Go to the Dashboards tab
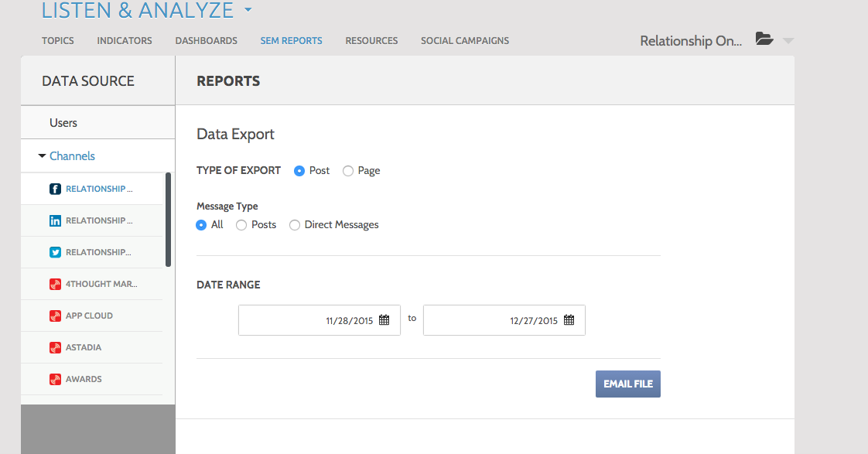The width and height of the screenshot is (868, 454). (x=206, y=41)
